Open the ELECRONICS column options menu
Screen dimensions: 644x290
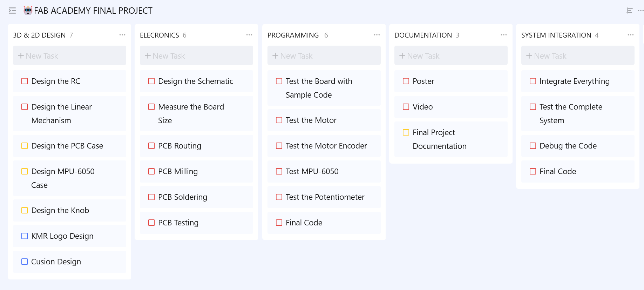[x=249, y=35]
